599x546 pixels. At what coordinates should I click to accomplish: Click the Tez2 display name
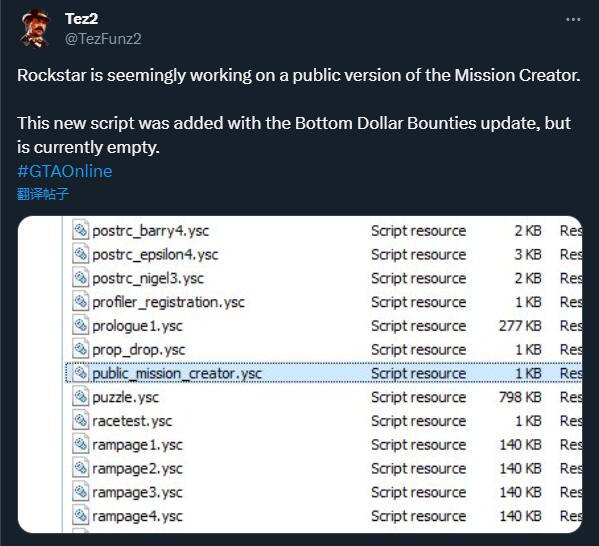coord(81,18)
